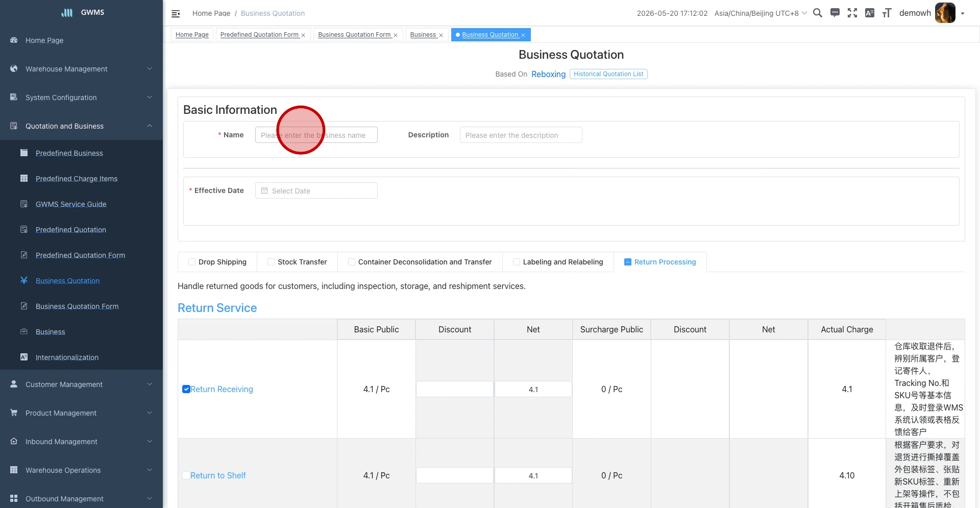Toggle fullscreen mode icon

[852, 13]
